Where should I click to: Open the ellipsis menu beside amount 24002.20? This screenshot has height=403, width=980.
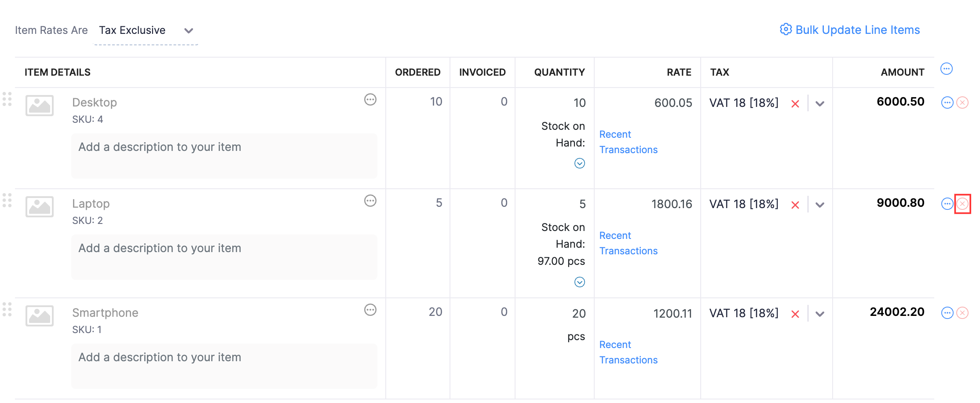coord(947,313)
